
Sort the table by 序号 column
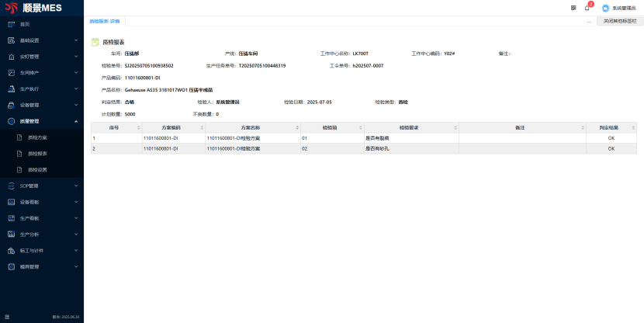click(x=138, y=127)
